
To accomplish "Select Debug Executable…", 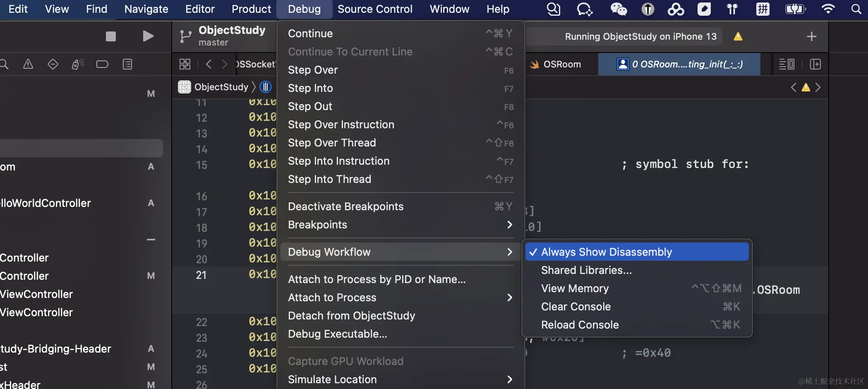I will coord(400,334).
